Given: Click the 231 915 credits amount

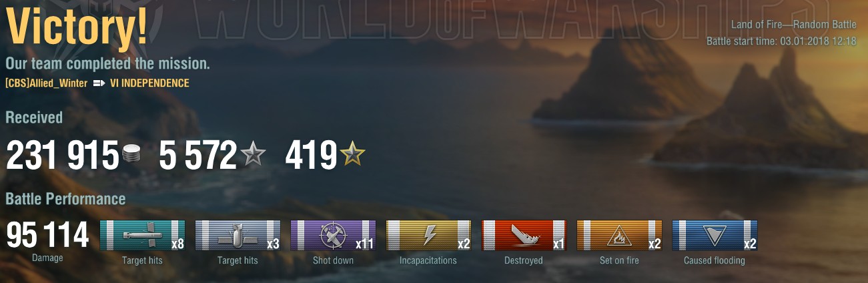Looking at the screenshot, I should 62,156.
